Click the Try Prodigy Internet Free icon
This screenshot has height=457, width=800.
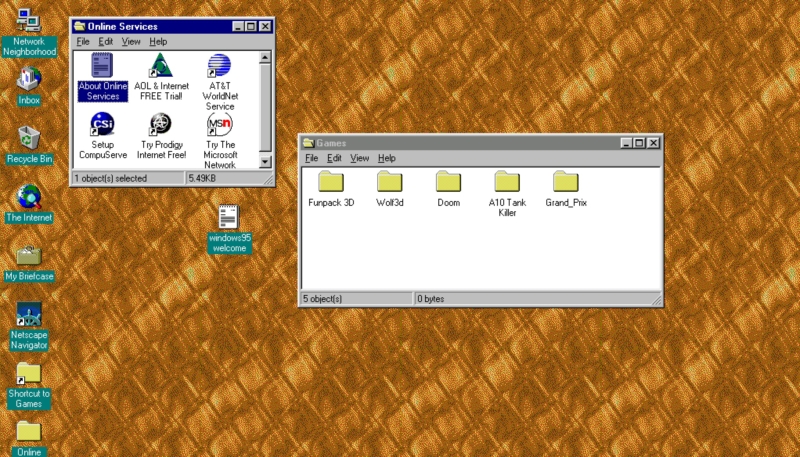[x=161, y=125]
